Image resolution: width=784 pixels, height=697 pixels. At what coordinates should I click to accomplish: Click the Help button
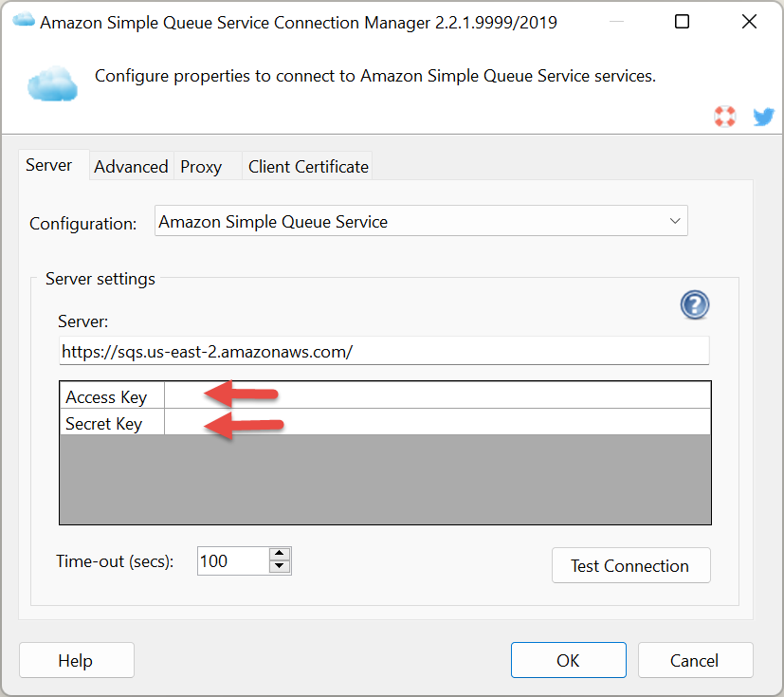[x=77, y=660]
